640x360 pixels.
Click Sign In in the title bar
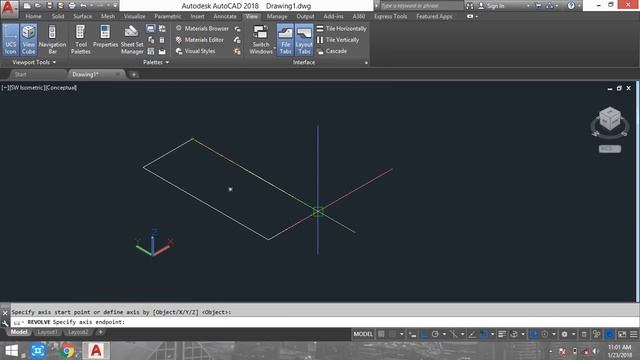491,6
